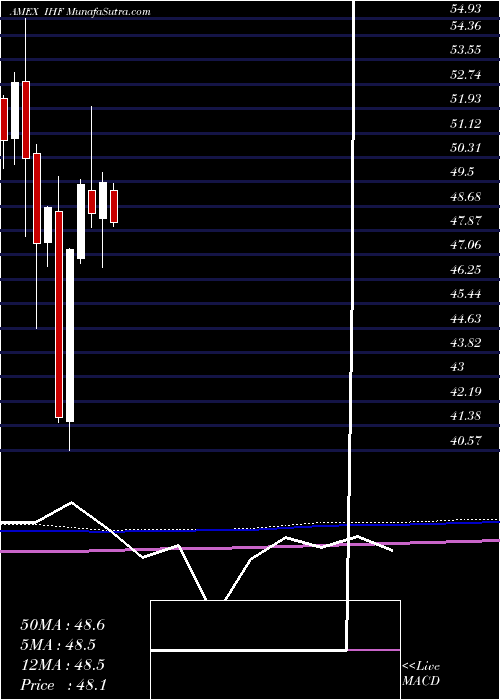
Task: Click the 51.12 price axis label
Action: [x=466, y=123]
